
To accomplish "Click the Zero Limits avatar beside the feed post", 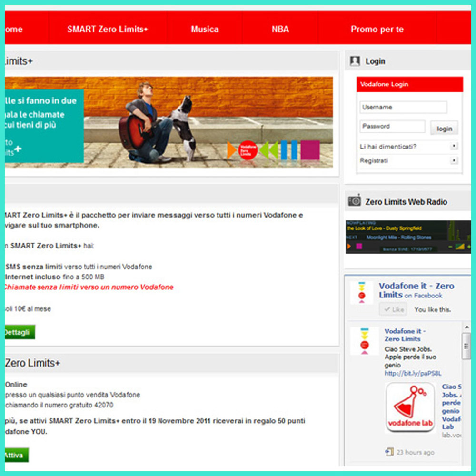I will point(364,341).
